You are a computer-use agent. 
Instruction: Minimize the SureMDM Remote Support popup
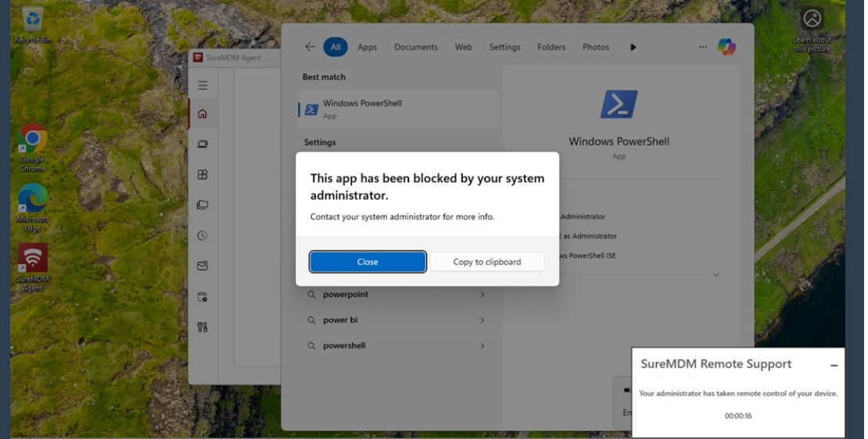[834, 366]
